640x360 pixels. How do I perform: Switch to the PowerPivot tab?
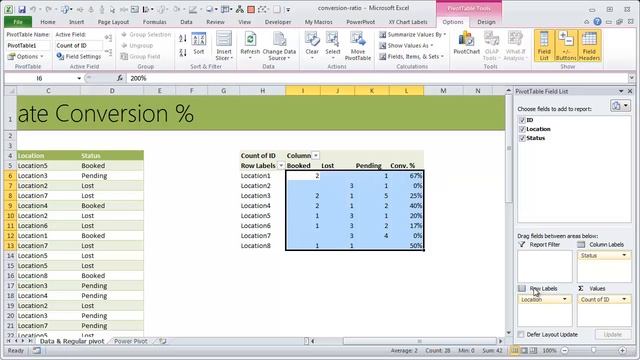coord(360,22)
